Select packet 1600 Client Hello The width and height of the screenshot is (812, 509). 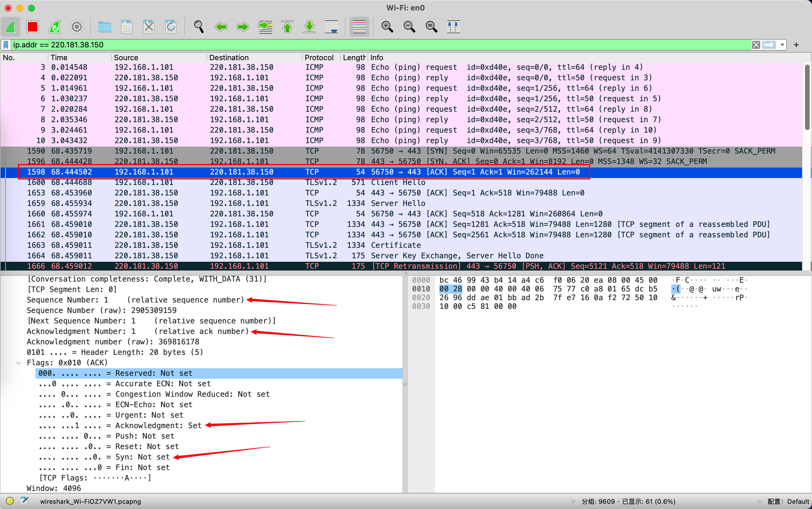(401, 182)
